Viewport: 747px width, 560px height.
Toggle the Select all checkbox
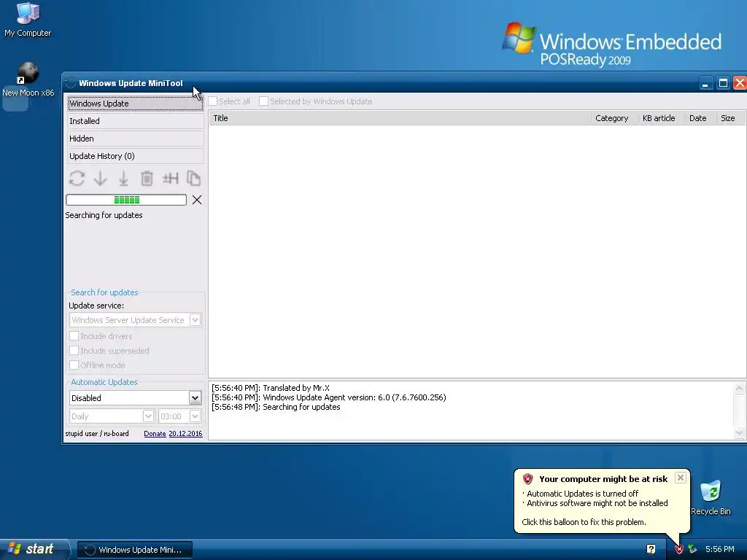(x=213, y=101)
